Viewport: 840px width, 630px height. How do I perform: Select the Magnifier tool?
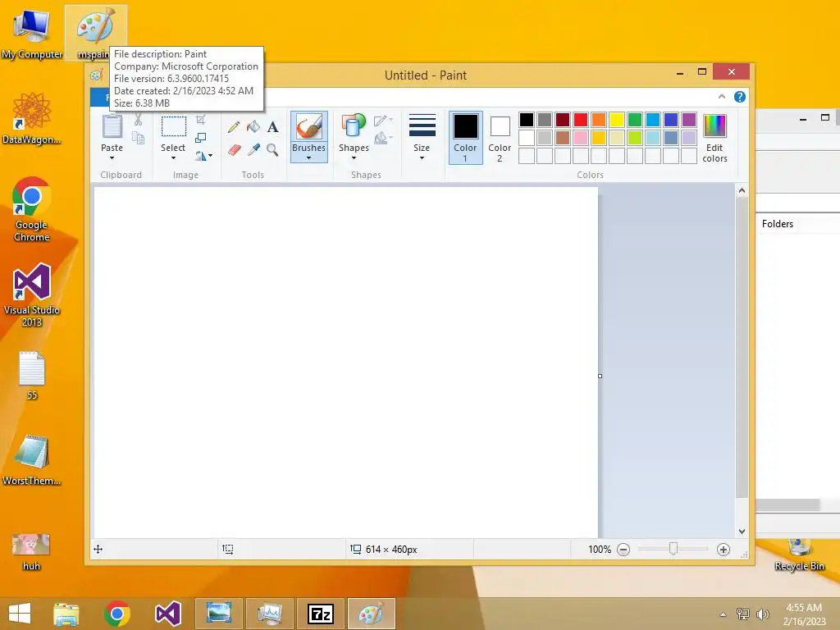pos(272,149)
